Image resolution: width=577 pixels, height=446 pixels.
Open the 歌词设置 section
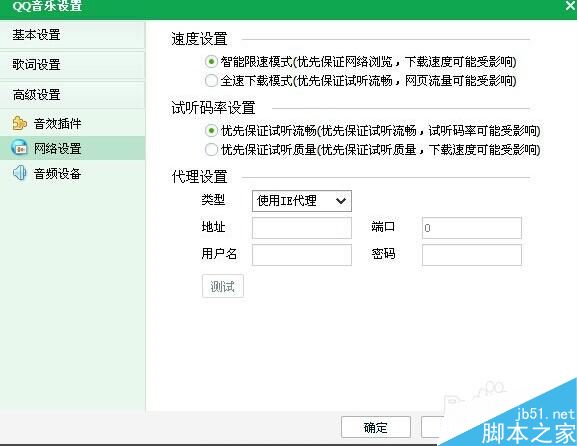72,65
